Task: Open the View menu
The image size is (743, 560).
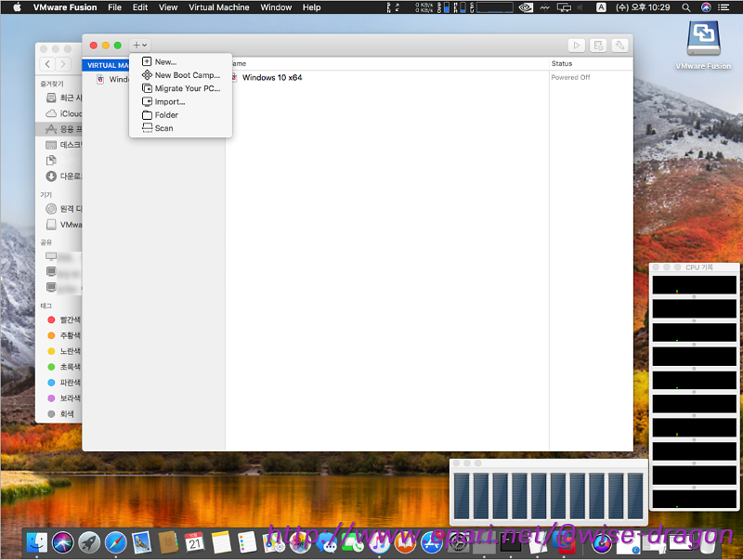Action: click(x=168, y=7)
